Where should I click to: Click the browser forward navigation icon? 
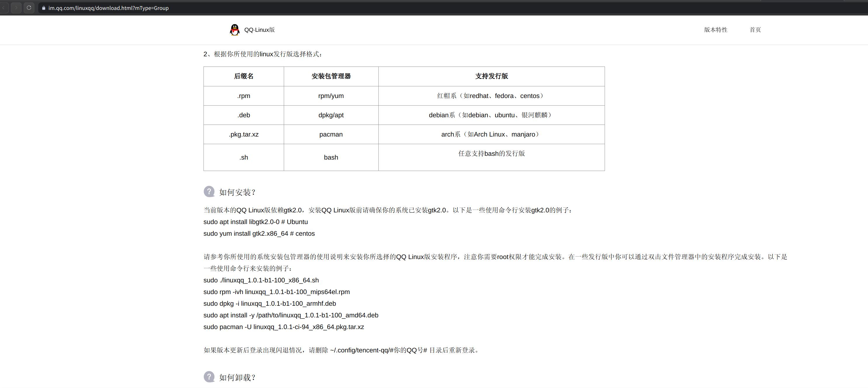pyautogui.click(x=16, y=8)
